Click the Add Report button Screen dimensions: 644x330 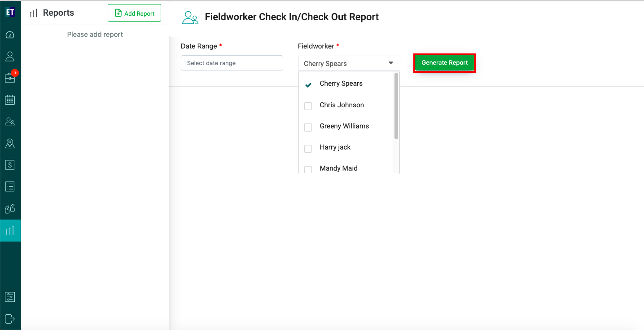134,13
